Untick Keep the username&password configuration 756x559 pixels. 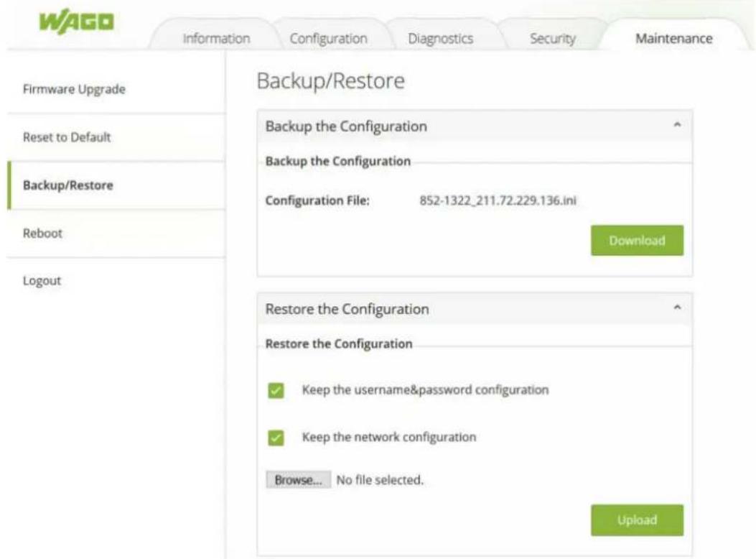click(x=276, y=390)
